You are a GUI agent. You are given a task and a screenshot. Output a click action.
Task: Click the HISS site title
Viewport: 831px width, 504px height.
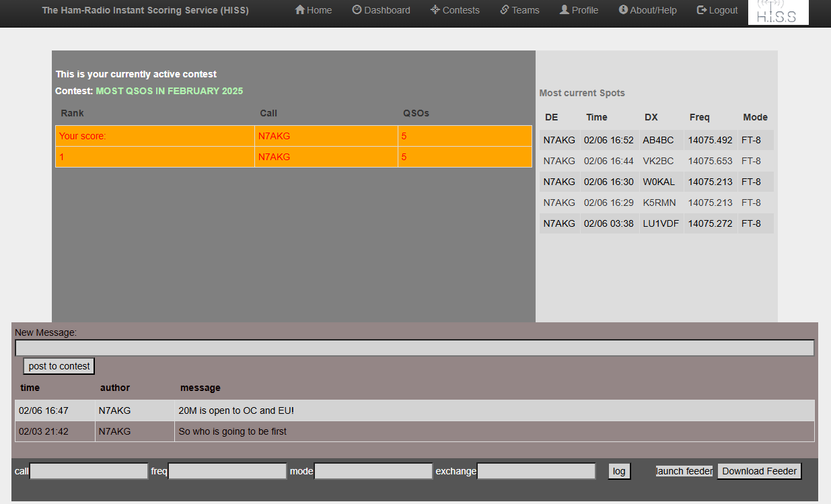point(145,10)
